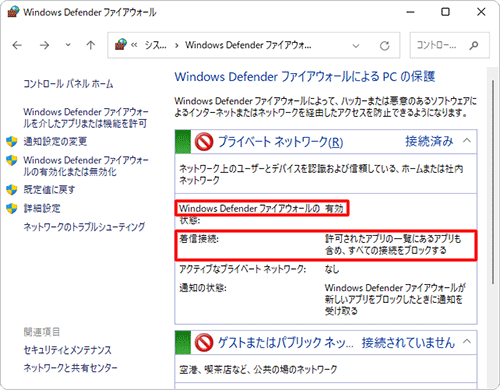
Task: Click the 空港、喫茶店など description text
Action: [258, 370]
